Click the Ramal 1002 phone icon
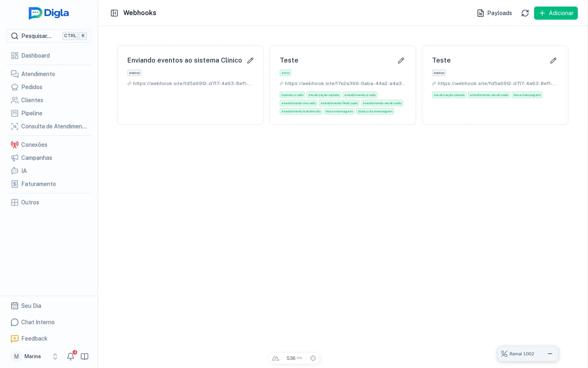Screen dimensions: 588x368 point(504,354)
